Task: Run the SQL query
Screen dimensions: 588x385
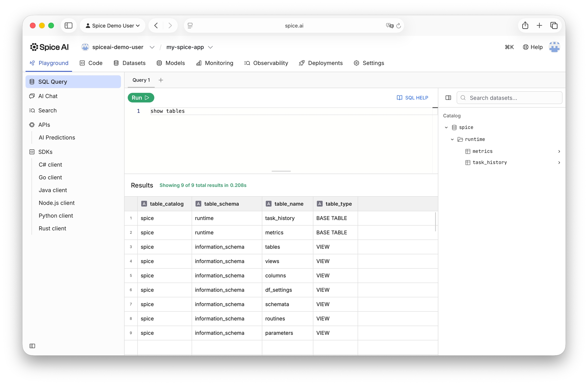Action: (x=141, y=98)
